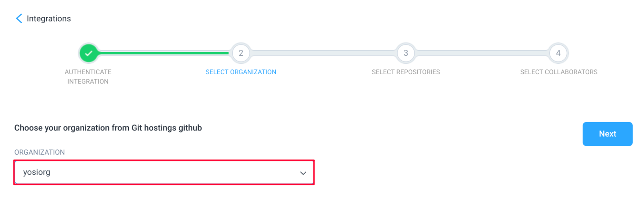Click the blue back chevron icon
Image resolution: width=644 pixels, height=206 pixels.
pos(19,18)
